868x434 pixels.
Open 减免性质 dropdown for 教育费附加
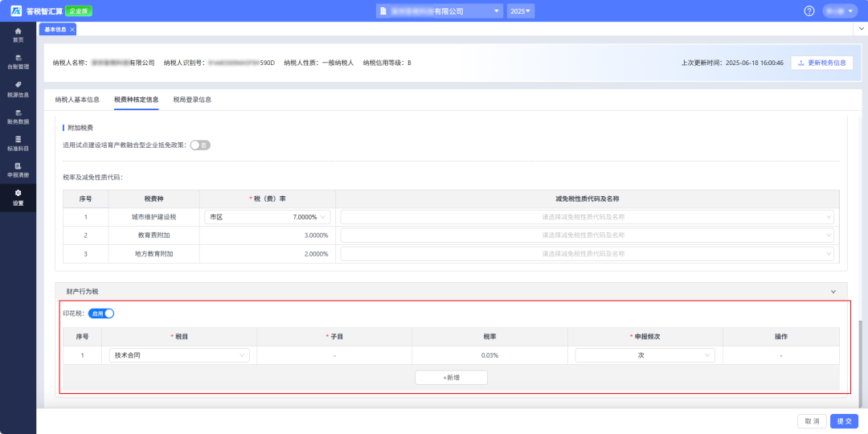588,235
